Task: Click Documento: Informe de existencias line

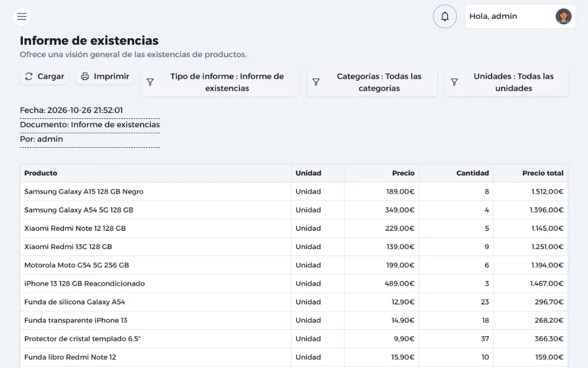Action: (89, 125)
